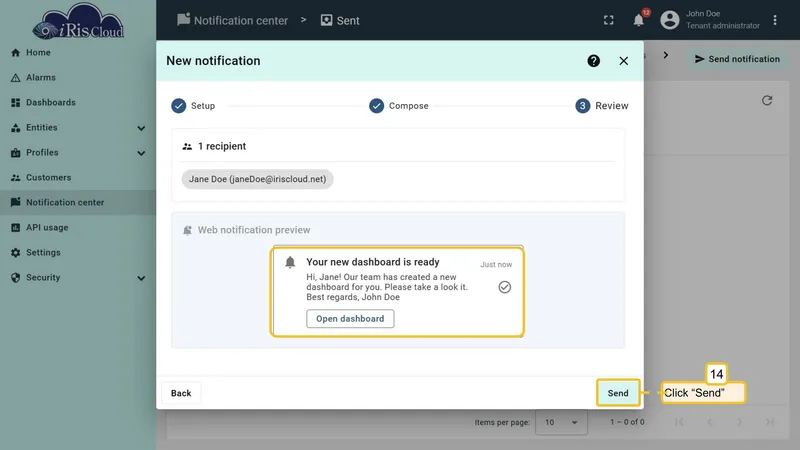Click the last page paginator button
Screen dimensions: 800x450
(769, 422)
